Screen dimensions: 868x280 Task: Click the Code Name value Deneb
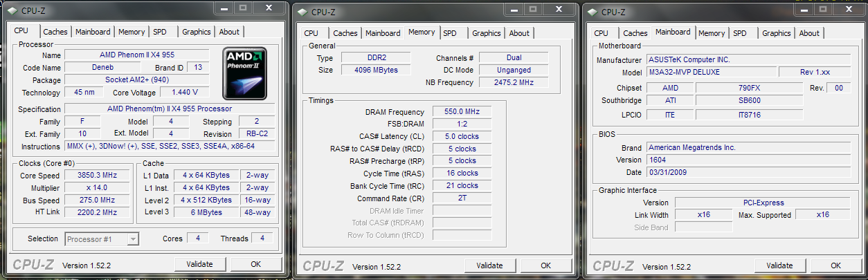(102, 68)
